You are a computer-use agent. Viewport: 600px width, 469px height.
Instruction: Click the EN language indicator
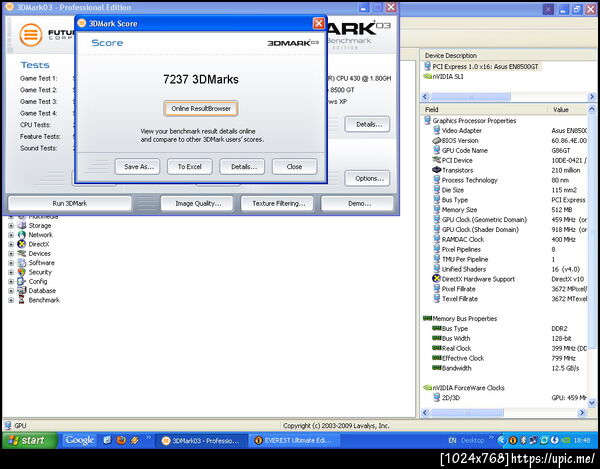452,441
